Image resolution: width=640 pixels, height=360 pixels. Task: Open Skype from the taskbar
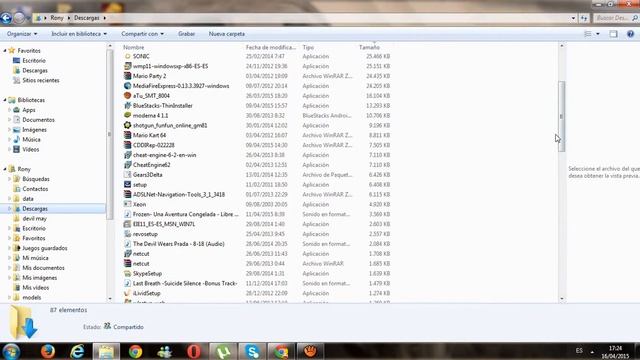(252, 351)
